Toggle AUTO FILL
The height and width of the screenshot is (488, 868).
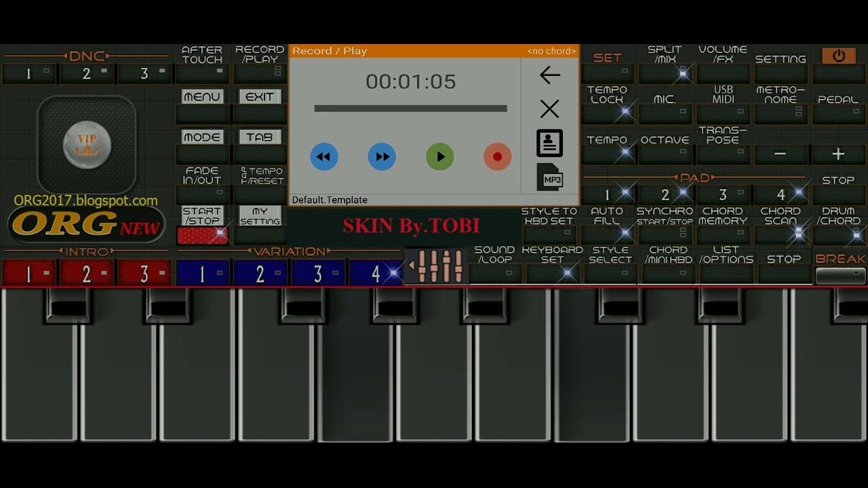(x=607, y=235)
